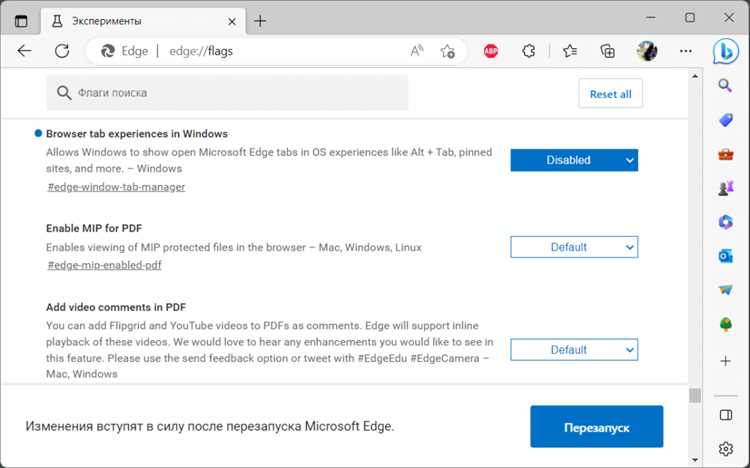The height and width of the screenshot is (468, 750).
Task: Open the Extensions puzzle icon
Action: 529,51
